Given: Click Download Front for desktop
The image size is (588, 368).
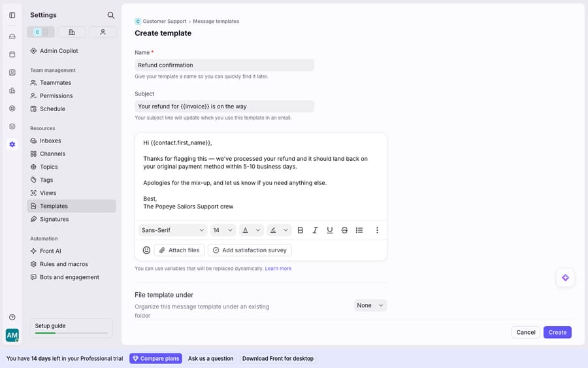Looking at the screenshot, I should click(x=278, y=359).
